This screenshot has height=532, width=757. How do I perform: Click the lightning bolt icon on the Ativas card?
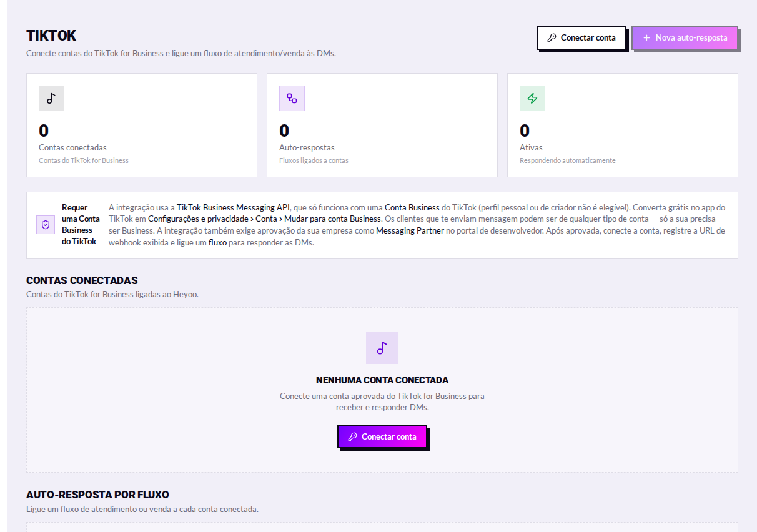pyautogui.click(x=532, y=98)
